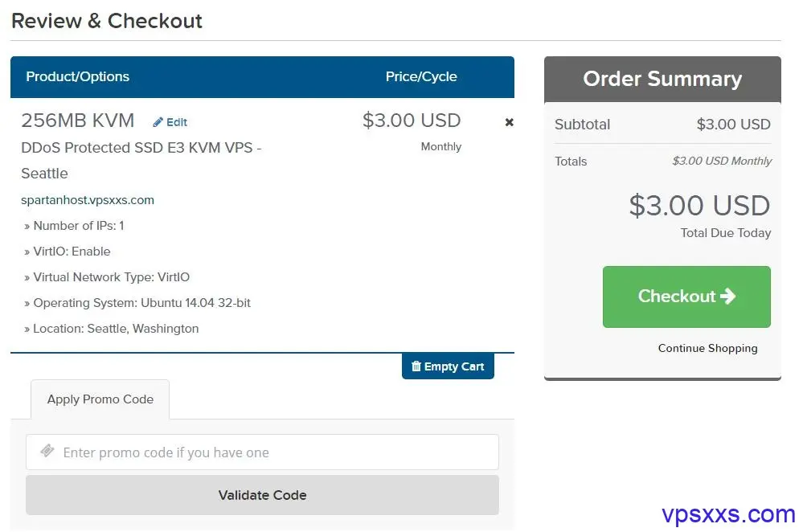Image resolution: width=803 pixels, height=532 pixels.
Task: Click the vpsxxs.com watermark text
Action: [x=728, y=514]
